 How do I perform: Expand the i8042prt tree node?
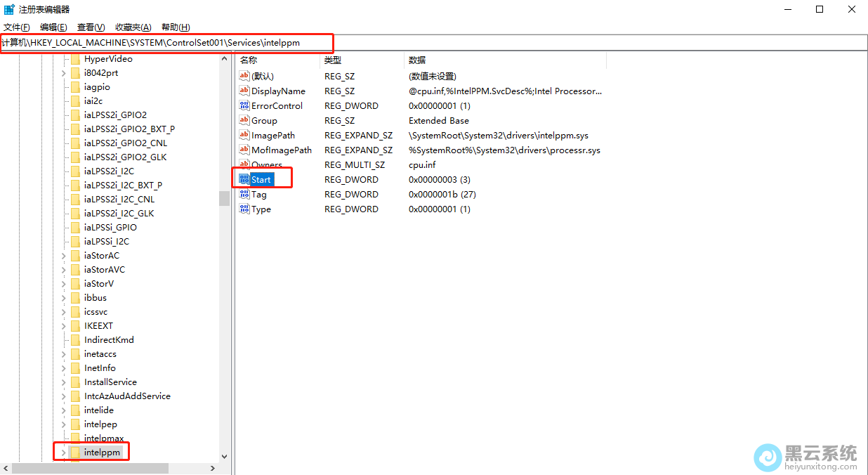[x=63, y=73]
